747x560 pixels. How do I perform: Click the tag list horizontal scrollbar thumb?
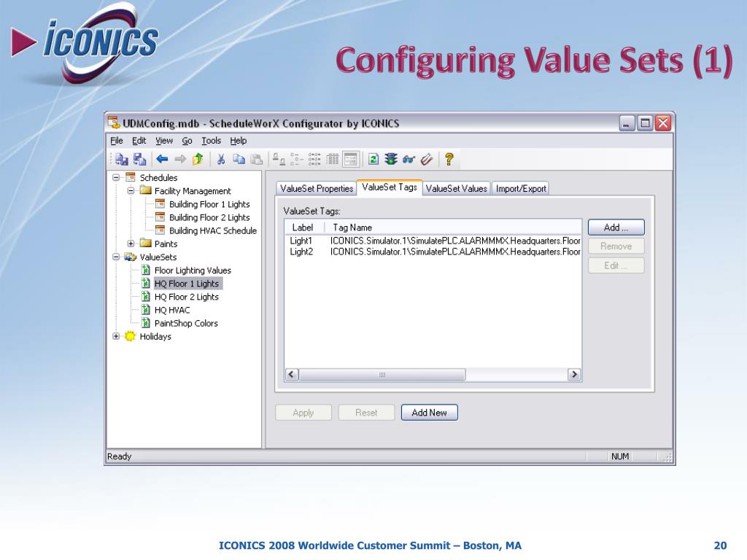click(x=382, y=375)
